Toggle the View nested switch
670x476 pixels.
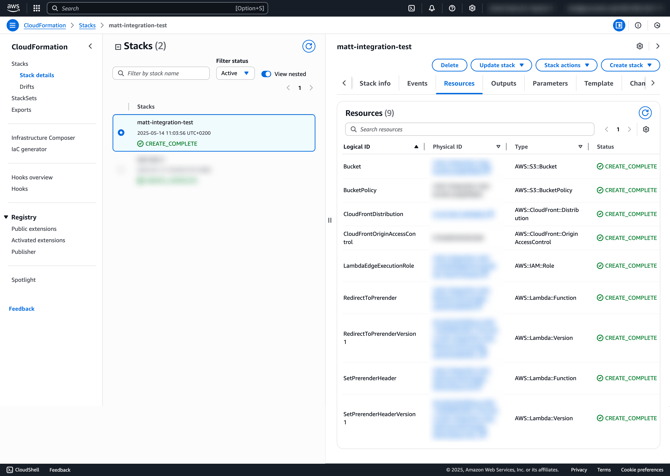tap(266, 74)
